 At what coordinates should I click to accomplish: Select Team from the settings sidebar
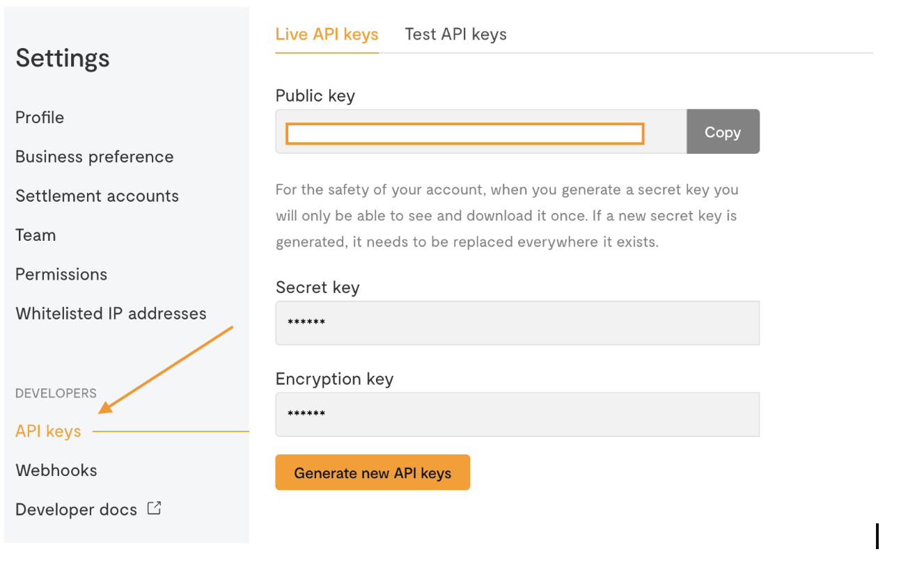click(36, 235)
